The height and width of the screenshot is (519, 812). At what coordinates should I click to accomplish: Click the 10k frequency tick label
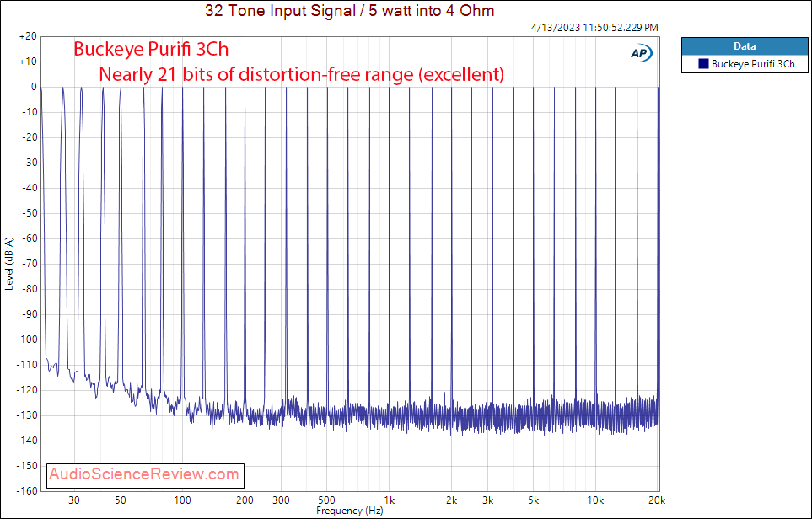[595, 500]
